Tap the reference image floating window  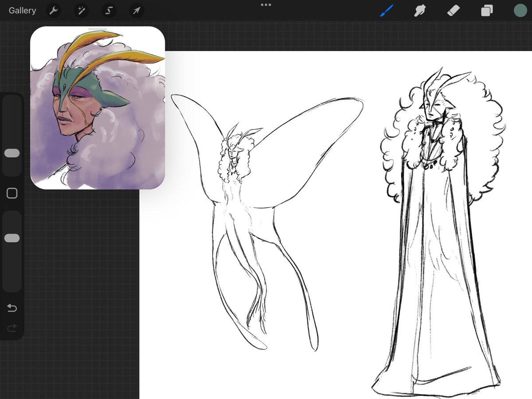(98, 108)
